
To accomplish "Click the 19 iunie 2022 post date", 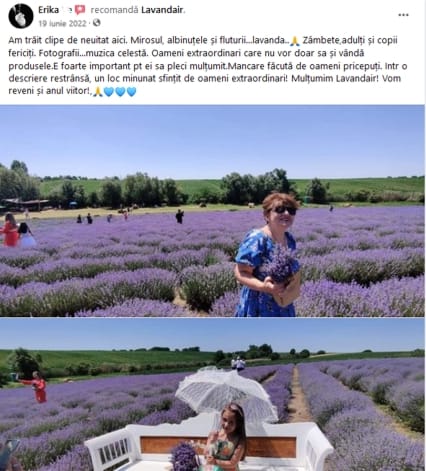I will tap(62, 23).
